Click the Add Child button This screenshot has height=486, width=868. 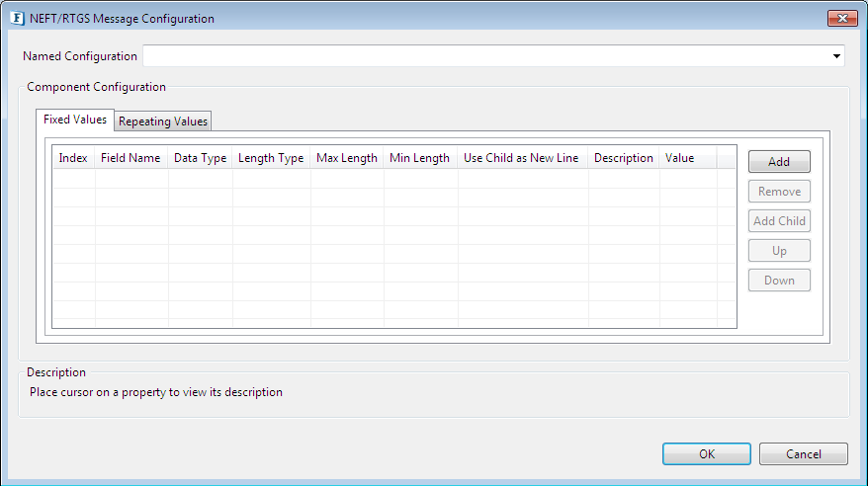pyautogui.click(x=779, y=220)
